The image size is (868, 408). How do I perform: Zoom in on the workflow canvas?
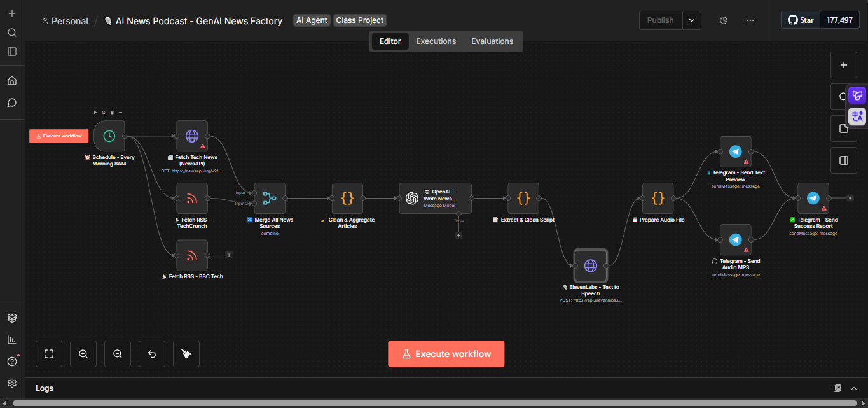click(83, 354)
